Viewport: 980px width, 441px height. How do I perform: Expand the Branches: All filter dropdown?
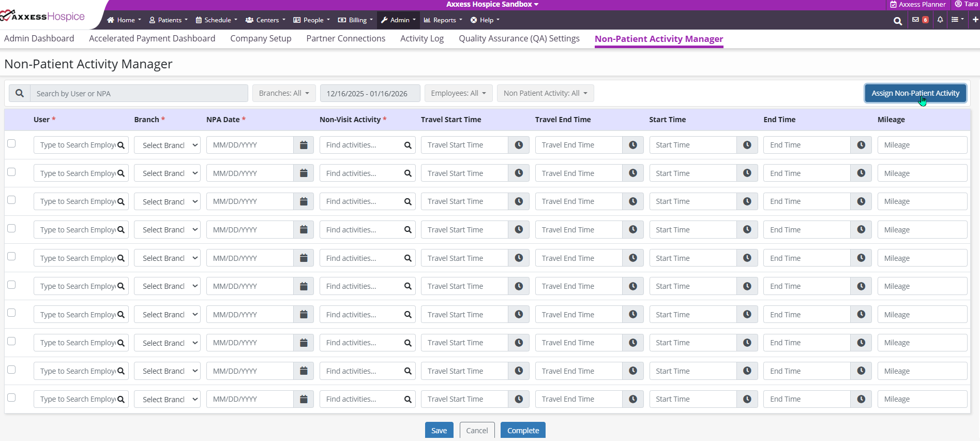[284, 93]
